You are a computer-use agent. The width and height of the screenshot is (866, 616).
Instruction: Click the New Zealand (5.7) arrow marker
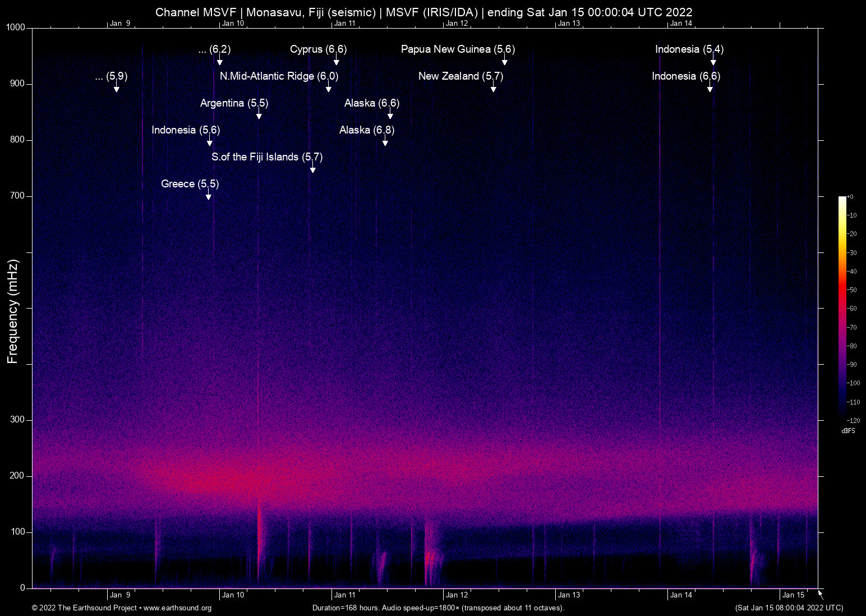coord(494,86)
